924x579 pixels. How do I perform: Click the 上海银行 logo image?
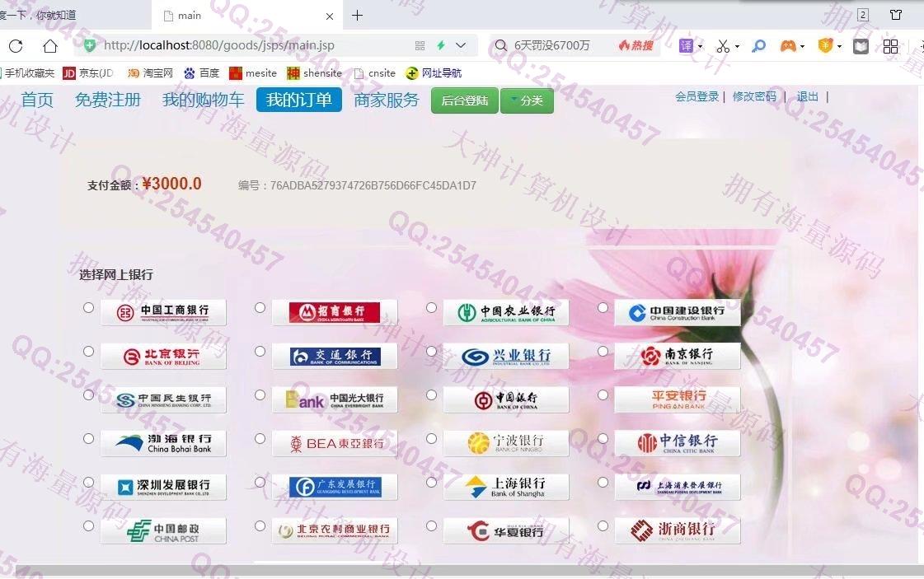506,487
